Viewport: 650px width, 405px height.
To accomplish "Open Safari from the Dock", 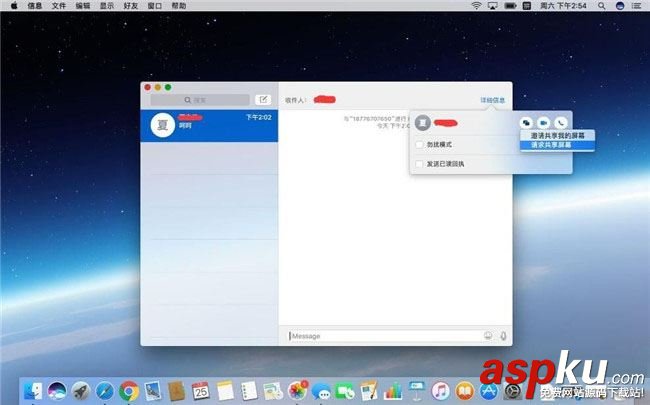I will [x=105, y=391].
